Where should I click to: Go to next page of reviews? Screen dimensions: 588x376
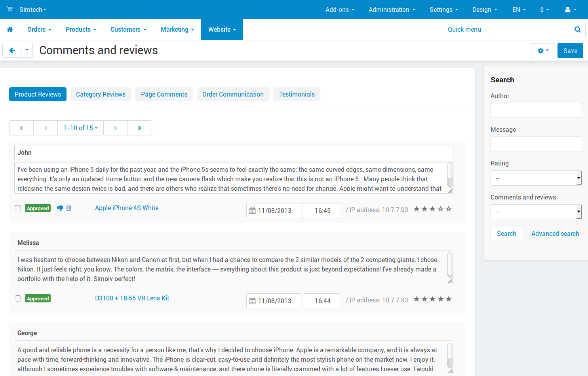click(116, 128)
